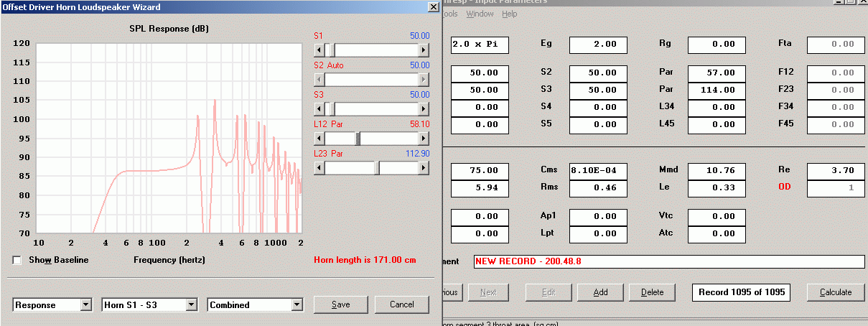Click the L12 Par slider thumb
Viewport: 868px width, 326px height.
pos(359,139)
